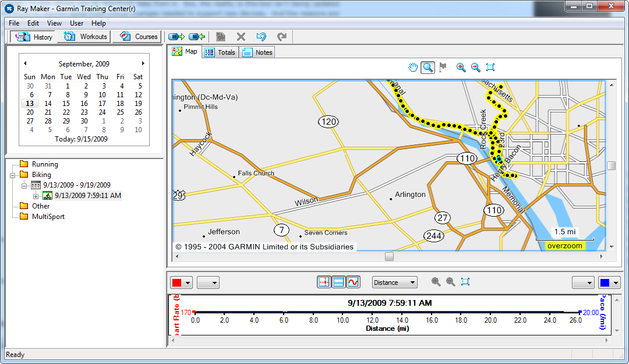Click the map fit-to-view icon
The width and height of the screenshot is (629, 364).
click(490, 68)
